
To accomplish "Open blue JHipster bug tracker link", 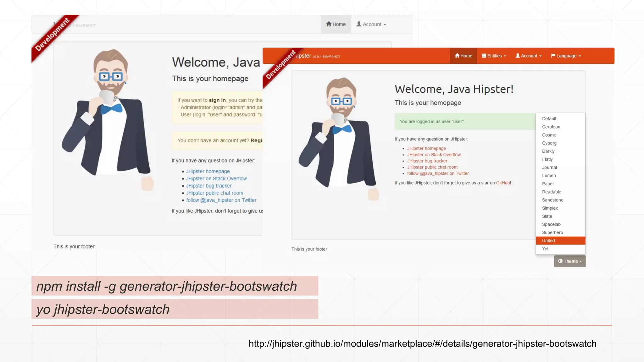I will [209, 186].
